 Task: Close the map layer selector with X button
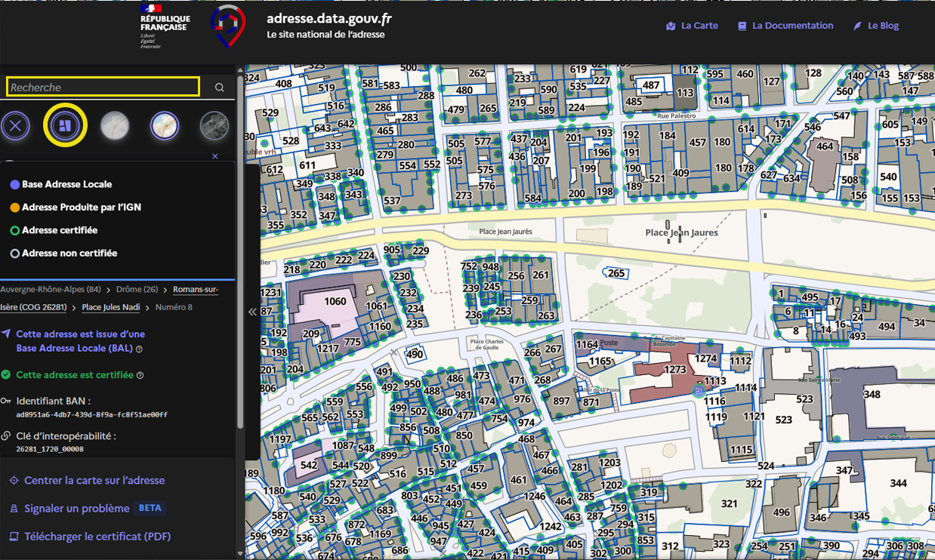16,126
